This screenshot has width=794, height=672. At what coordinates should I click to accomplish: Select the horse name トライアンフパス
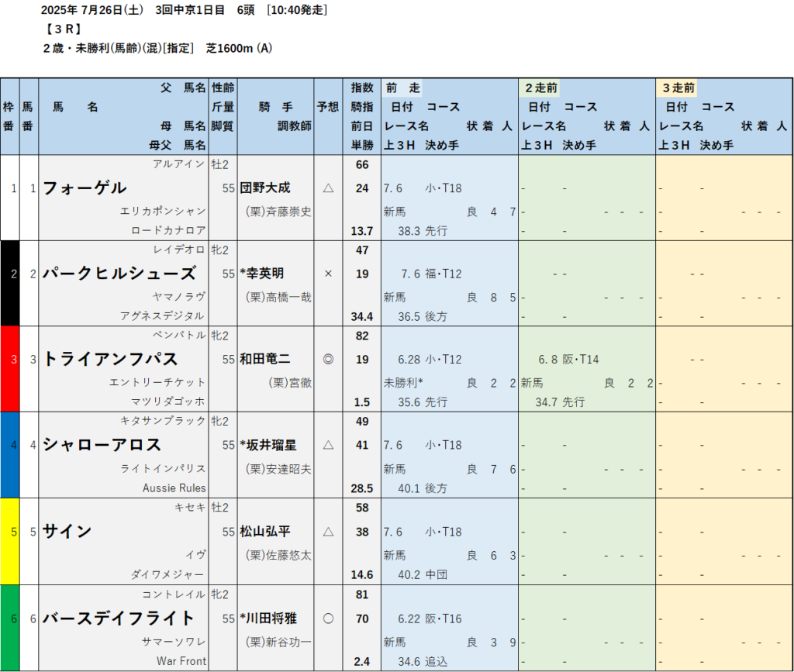point(110,360)
